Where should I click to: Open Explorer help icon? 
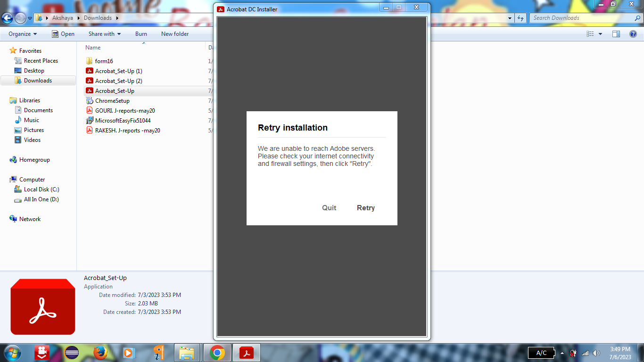[x=633, y=34]
